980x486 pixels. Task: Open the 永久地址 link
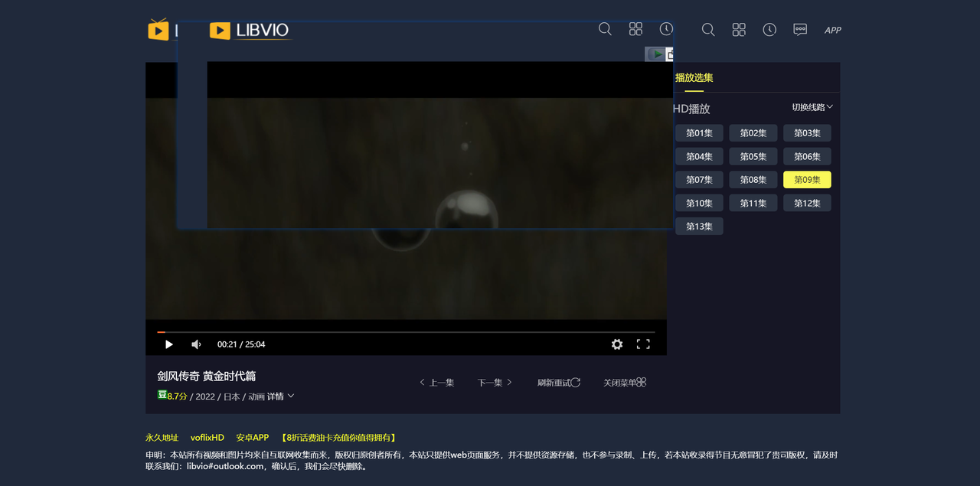pyautogui.click(x=162, y=438)
